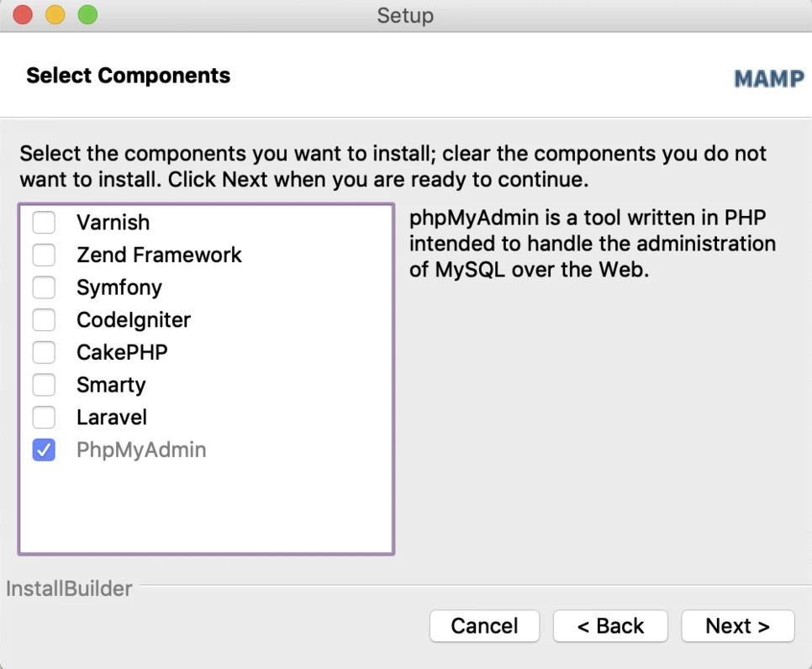Click the Next > button
Viewport: 812px width, 669px height.
[737, 626]
